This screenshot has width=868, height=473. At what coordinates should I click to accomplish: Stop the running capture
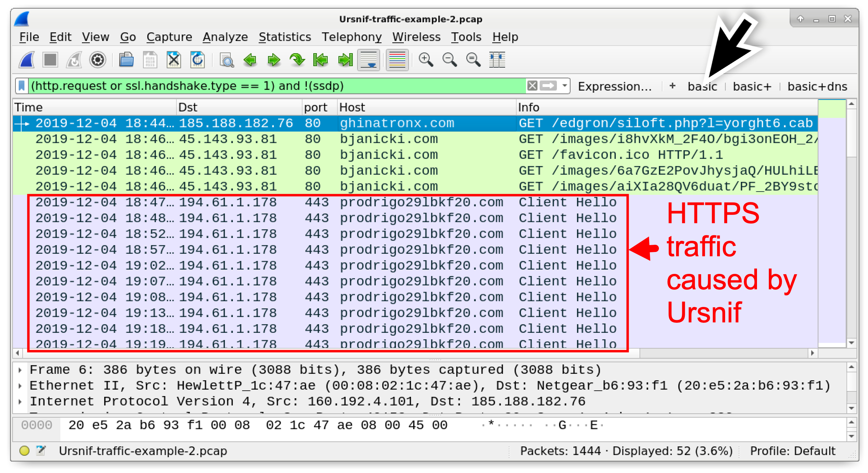point(50,60)
